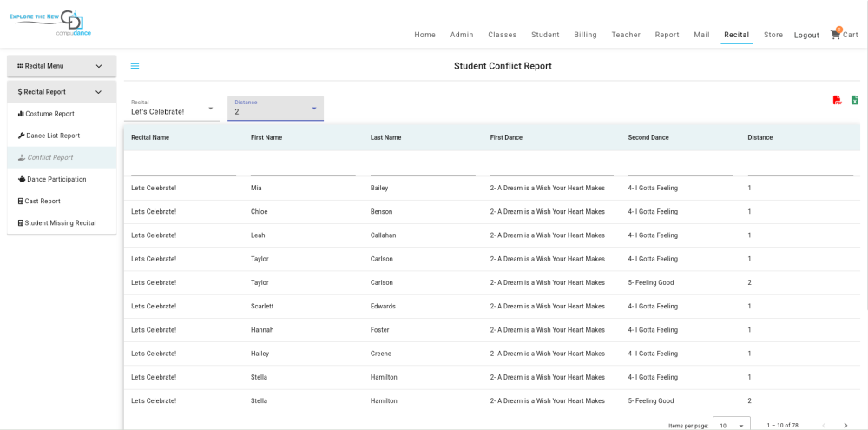Screen dimensions: 868x430
Task: Select last name Edwards cell
Action: pyautogui.click(x=383, y=306)
